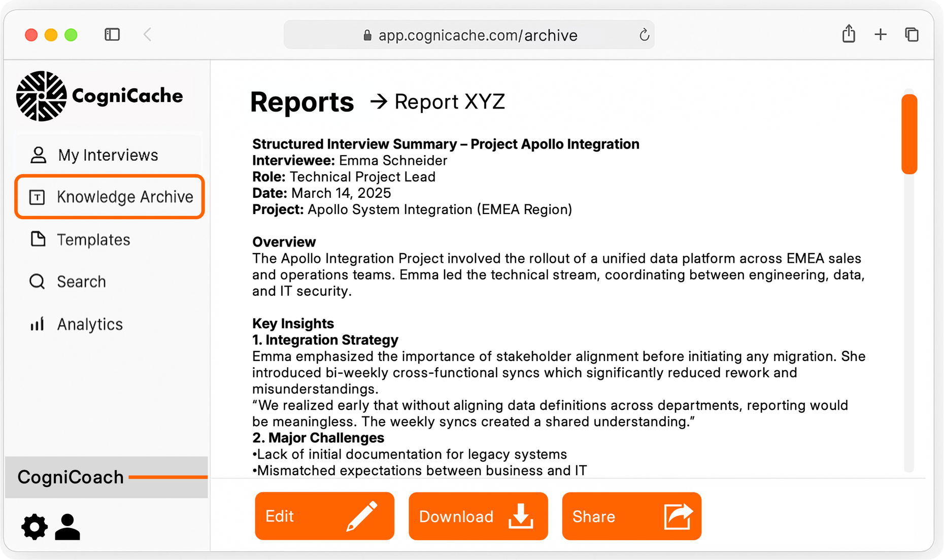Reload the page with refresh icon

[x=644, y=35]
